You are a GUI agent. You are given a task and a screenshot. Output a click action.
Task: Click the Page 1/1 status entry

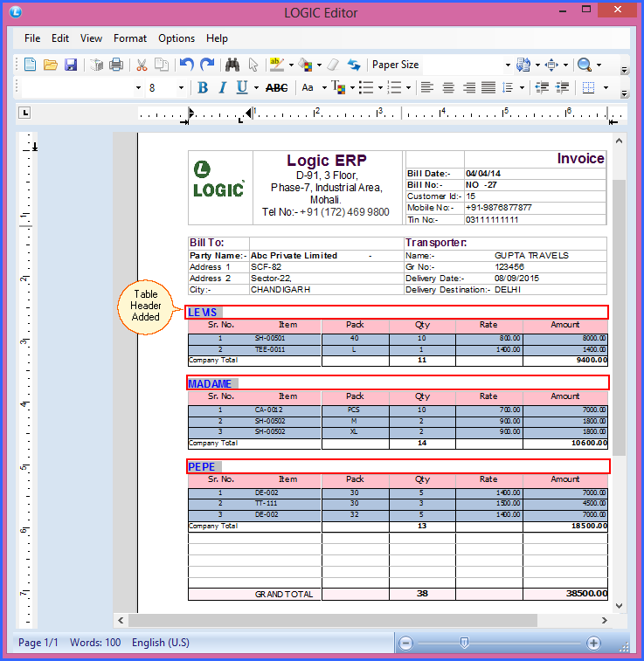point(38,643)
